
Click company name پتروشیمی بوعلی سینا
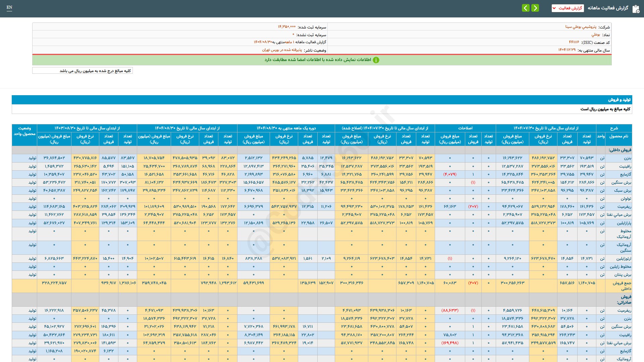(x=581, y=27)
